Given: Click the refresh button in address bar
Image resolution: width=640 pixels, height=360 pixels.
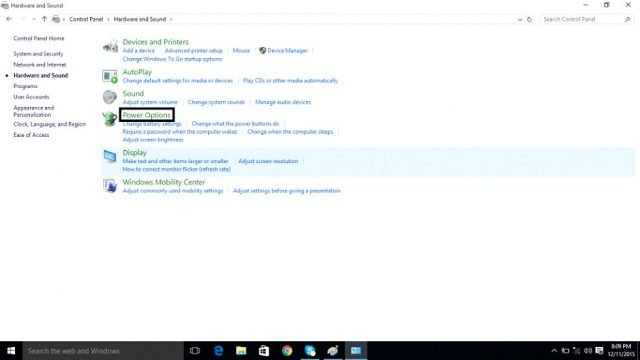Looking at the screenshot, I should pyautogui.click(x=529, y=19).
